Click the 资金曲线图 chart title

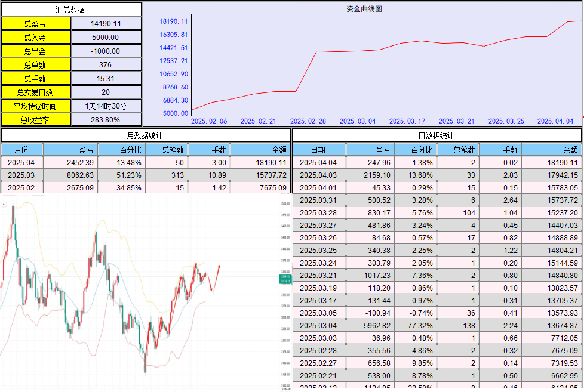[364, 8]
